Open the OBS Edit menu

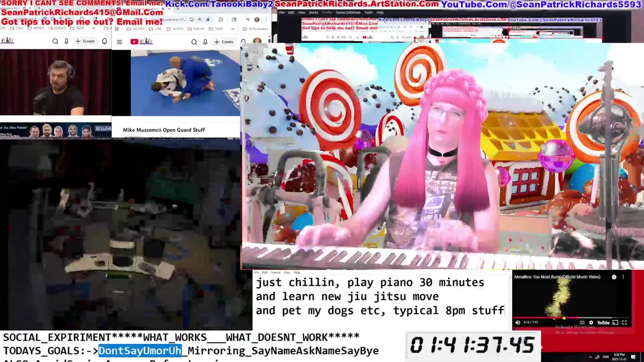coord(291,13)
